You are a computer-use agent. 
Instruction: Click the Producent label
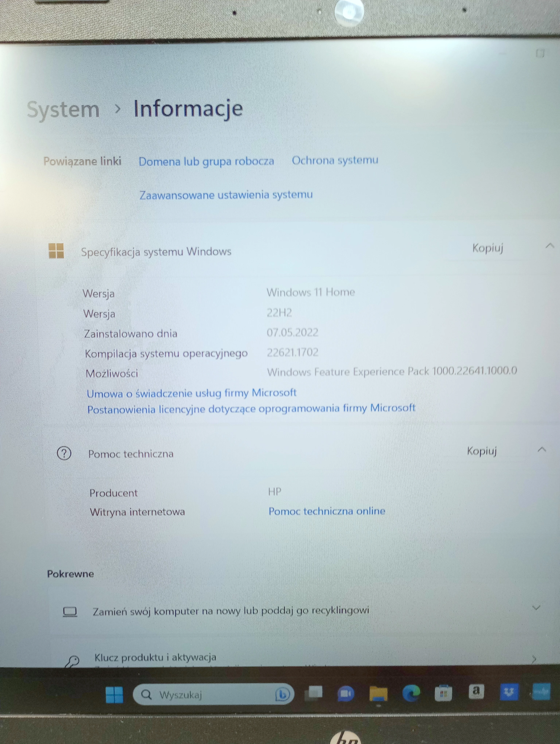[113, 493]
